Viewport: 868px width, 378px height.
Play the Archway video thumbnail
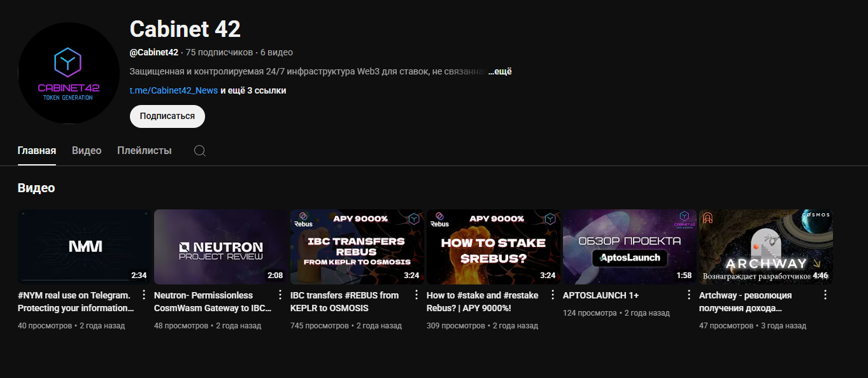766,247
